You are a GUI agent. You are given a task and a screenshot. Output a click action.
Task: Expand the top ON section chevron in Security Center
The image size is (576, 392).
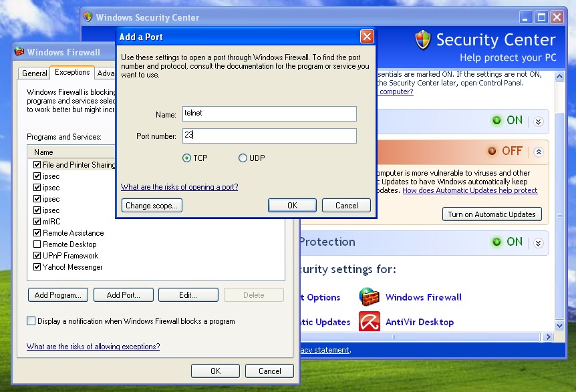(x=538, y=122)
